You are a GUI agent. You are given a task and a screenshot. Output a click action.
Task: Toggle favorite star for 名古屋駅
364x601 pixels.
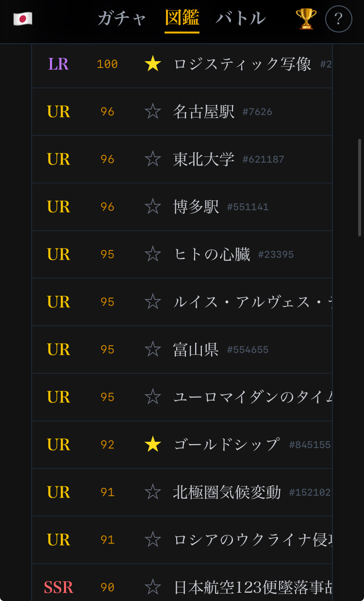pyautogui.click(x=153, y=112)
